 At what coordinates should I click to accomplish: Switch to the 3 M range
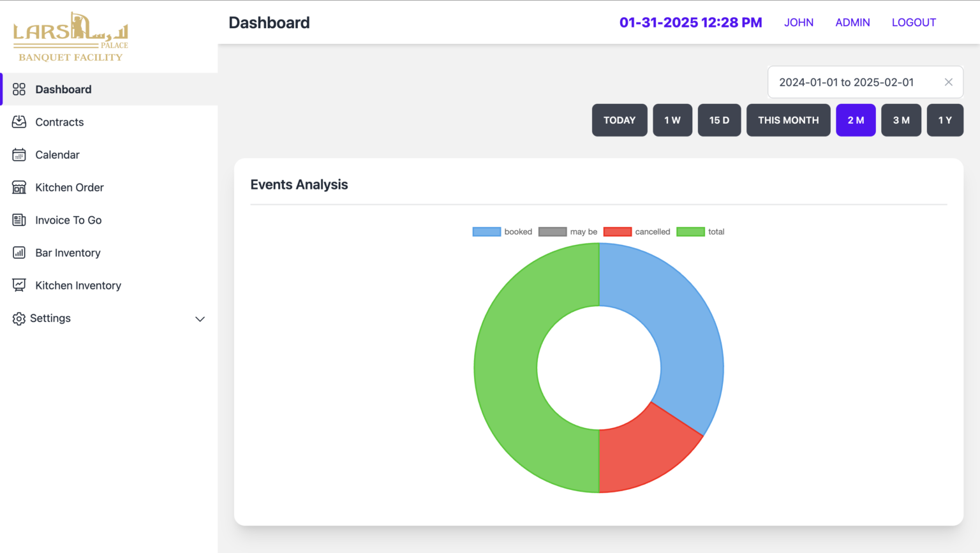click(x=901, y=120)
